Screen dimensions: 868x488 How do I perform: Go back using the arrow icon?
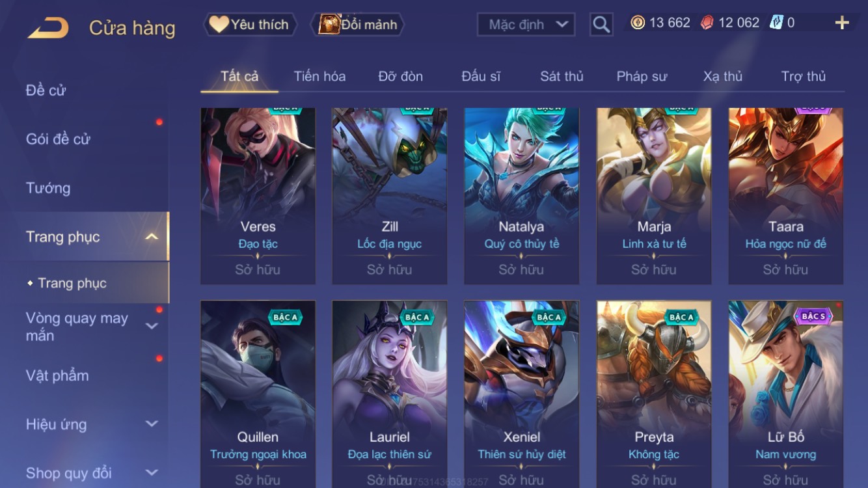(x=48, y=28)
